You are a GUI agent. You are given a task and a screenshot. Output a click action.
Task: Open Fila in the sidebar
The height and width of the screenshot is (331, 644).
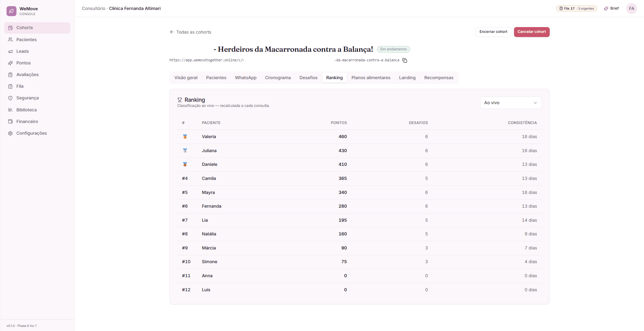point(37,86)
